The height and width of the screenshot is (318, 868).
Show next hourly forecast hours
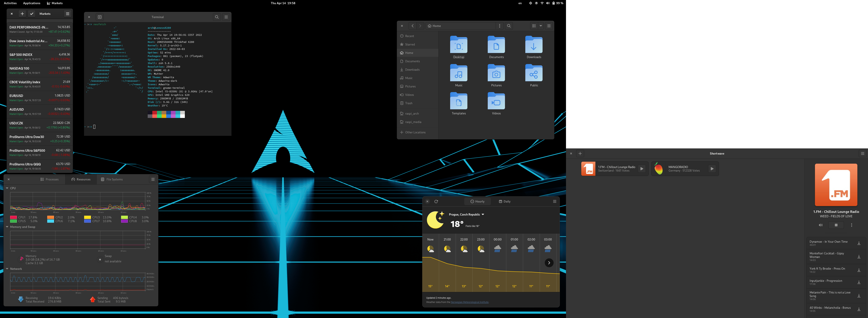coord(549,263)
